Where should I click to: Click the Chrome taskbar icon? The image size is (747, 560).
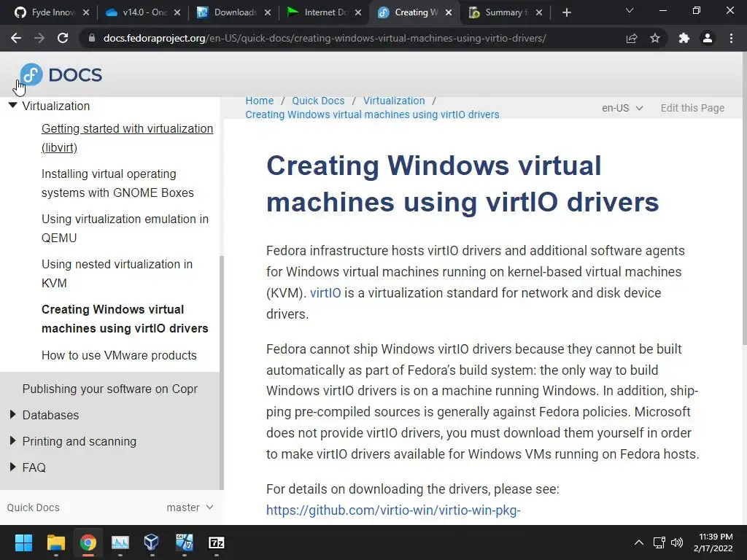pos(88,542)
